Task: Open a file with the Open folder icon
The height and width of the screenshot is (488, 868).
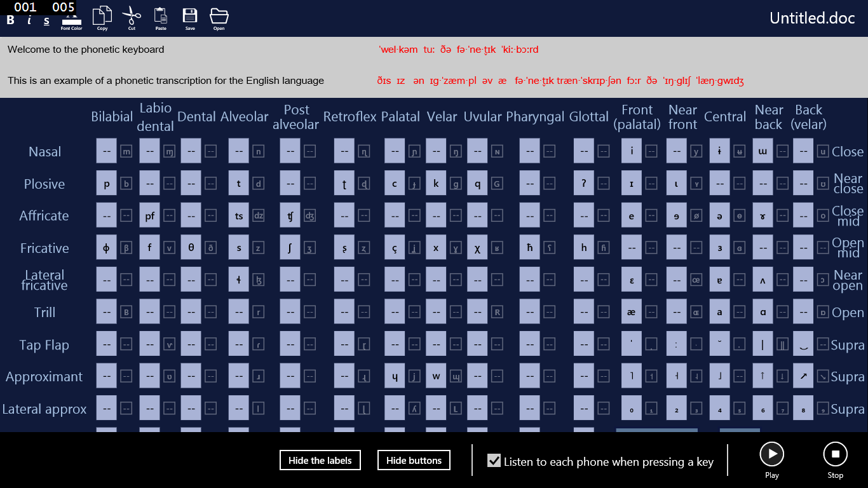Action: tap(219, 16)
